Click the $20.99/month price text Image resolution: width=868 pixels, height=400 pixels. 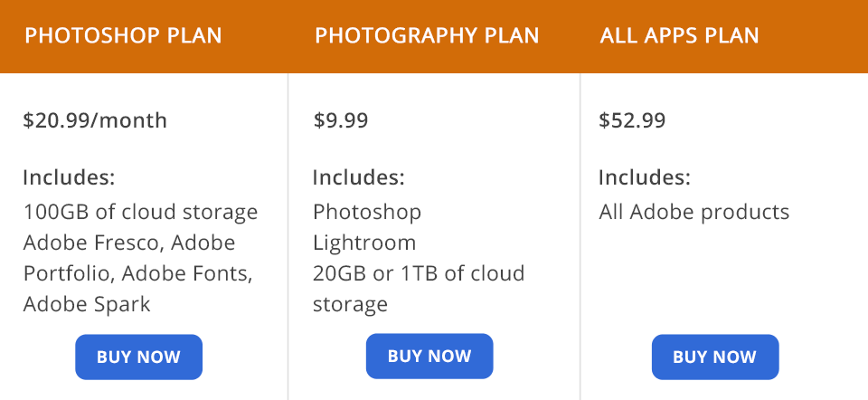pos(95,120)
